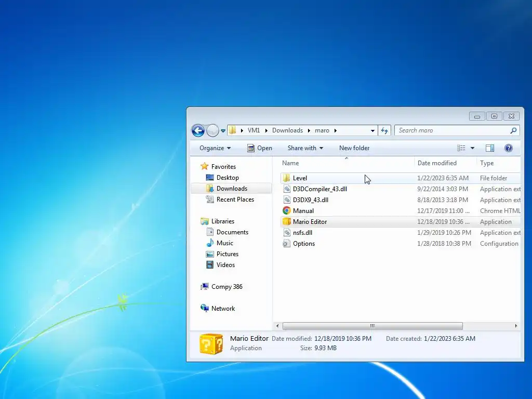Expand the arrow after Downloads breadcrumb
The height and width of the screenshot is (399, 532).
[x=309, y=130]
